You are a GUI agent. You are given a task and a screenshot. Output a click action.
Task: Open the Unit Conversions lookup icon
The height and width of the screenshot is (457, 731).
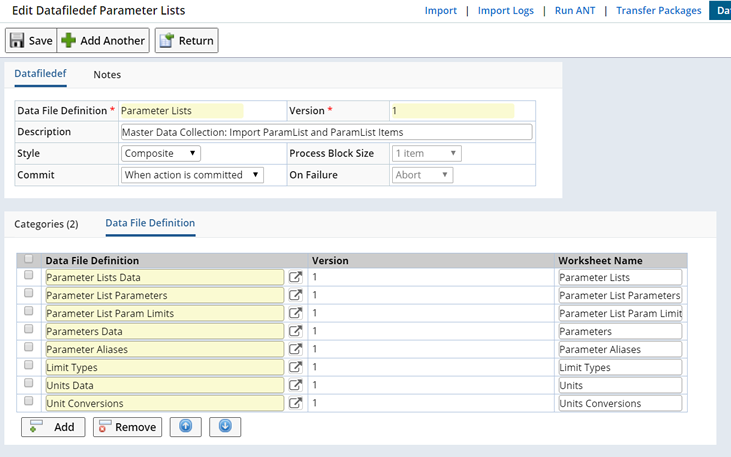pyautogui.click(x=295, y=403)
